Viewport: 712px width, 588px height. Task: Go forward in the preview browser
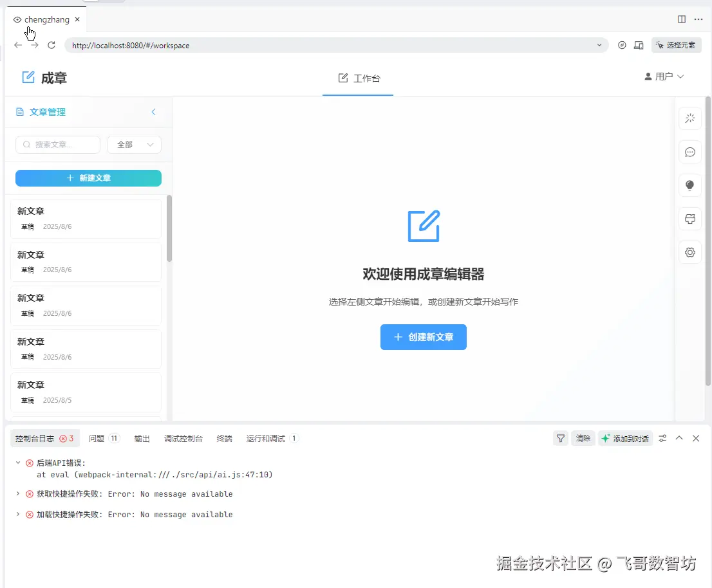35,46
